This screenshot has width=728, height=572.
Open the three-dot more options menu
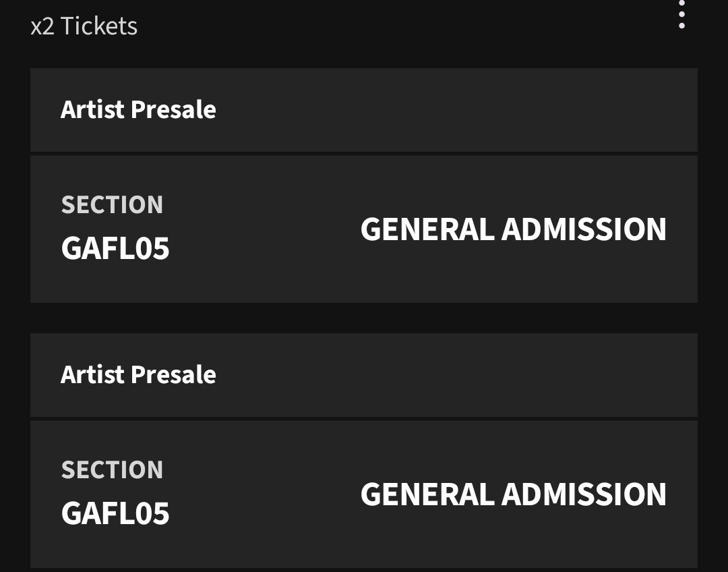[x=681, y=13]
